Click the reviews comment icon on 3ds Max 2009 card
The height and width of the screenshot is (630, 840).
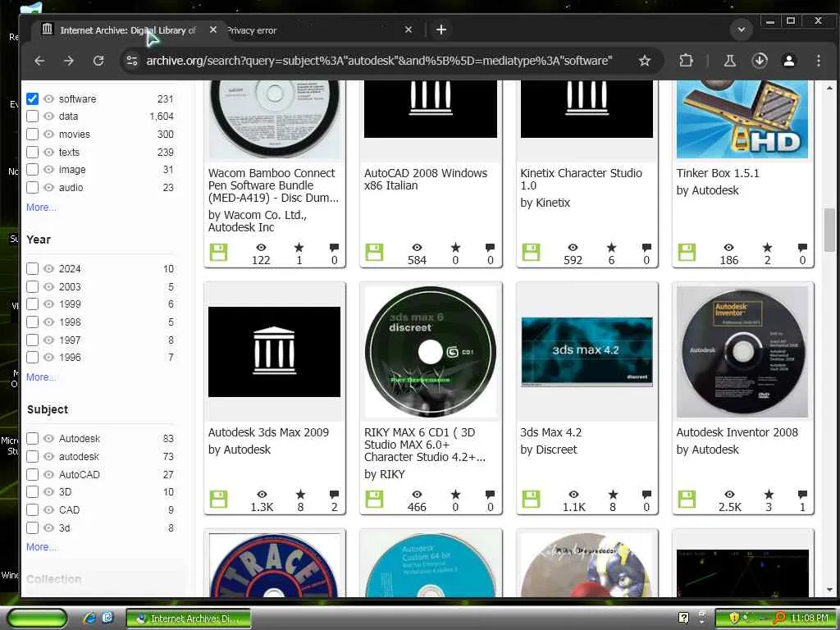(x=335, y=495)
